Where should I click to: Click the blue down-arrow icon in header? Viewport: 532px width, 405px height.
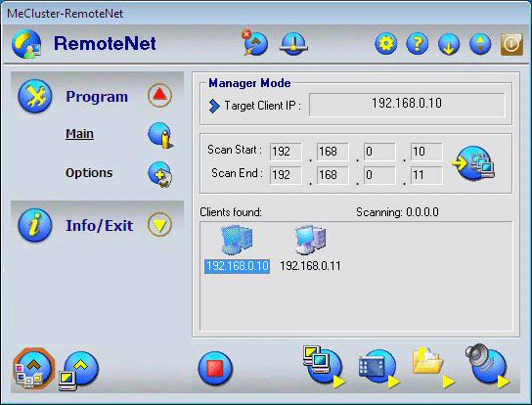pyautogui.click(x=449, y=44)
